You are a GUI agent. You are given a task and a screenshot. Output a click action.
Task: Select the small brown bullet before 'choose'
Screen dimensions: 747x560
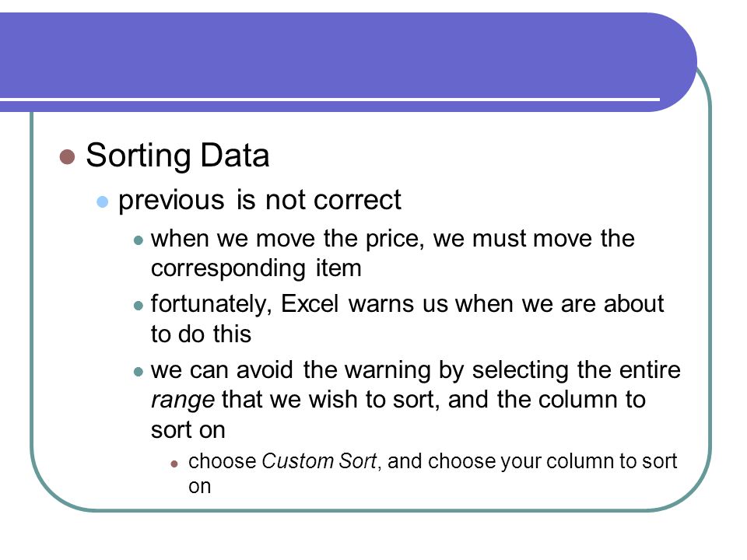(x=174, y=464)
